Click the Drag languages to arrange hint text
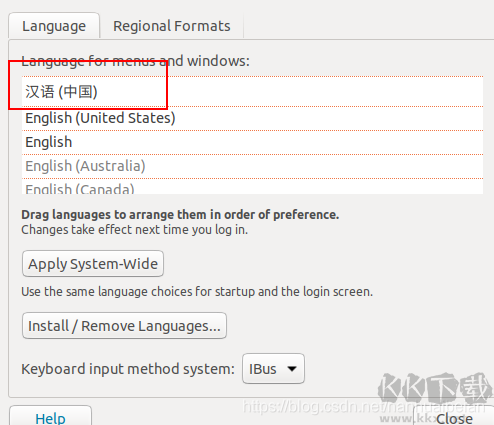 [180, 215]
